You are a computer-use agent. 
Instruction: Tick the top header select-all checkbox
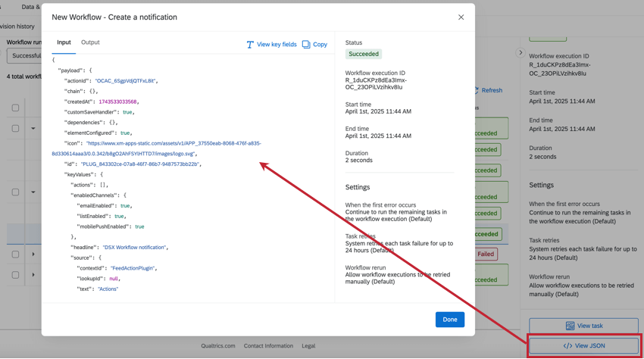(15, 108)
